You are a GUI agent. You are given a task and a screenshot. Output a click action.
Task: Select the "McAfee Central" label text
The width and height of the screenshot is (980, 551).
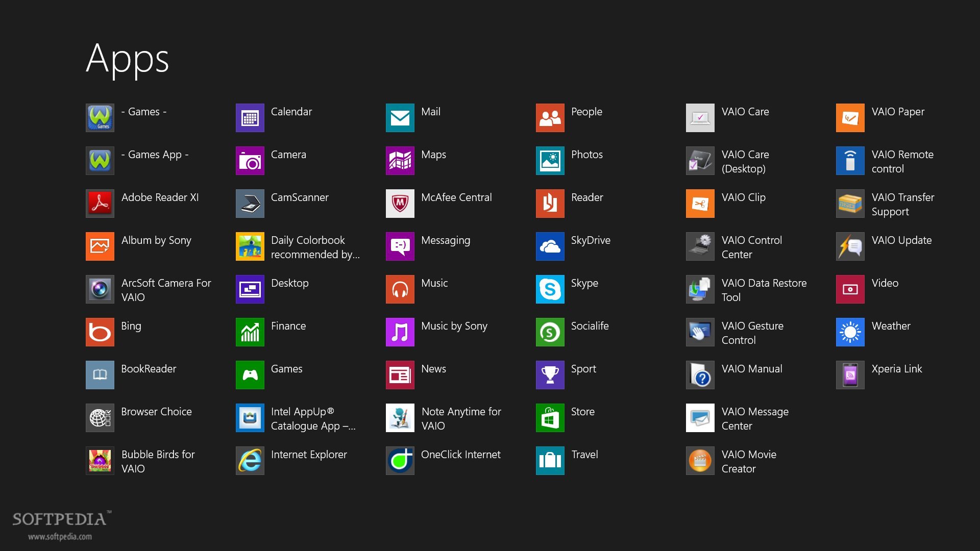[x=456, y=197]
